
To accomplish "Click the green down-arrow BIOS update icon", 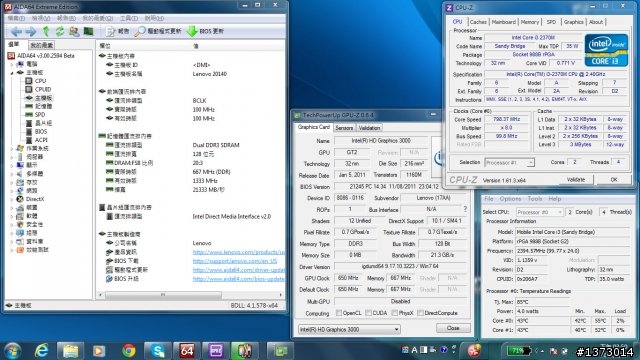I will click(192, 31).
